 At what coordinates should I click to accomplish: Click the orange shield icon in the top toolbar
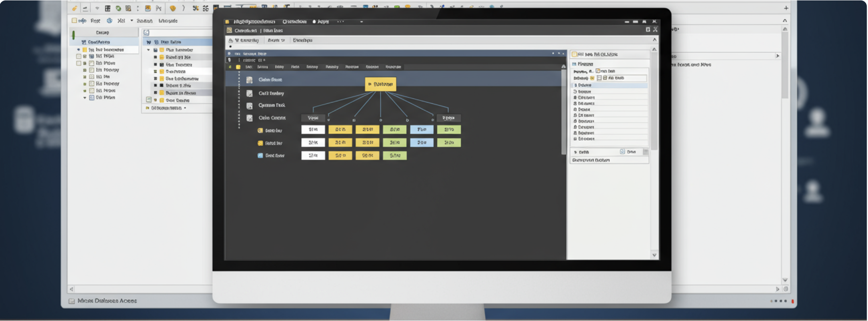(x=173, y=8)
